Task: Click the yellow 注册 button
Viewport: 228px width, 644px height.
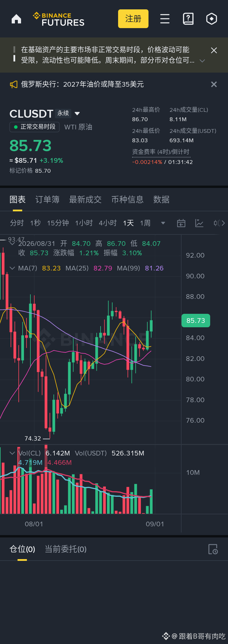Action: tap(133, 19)
